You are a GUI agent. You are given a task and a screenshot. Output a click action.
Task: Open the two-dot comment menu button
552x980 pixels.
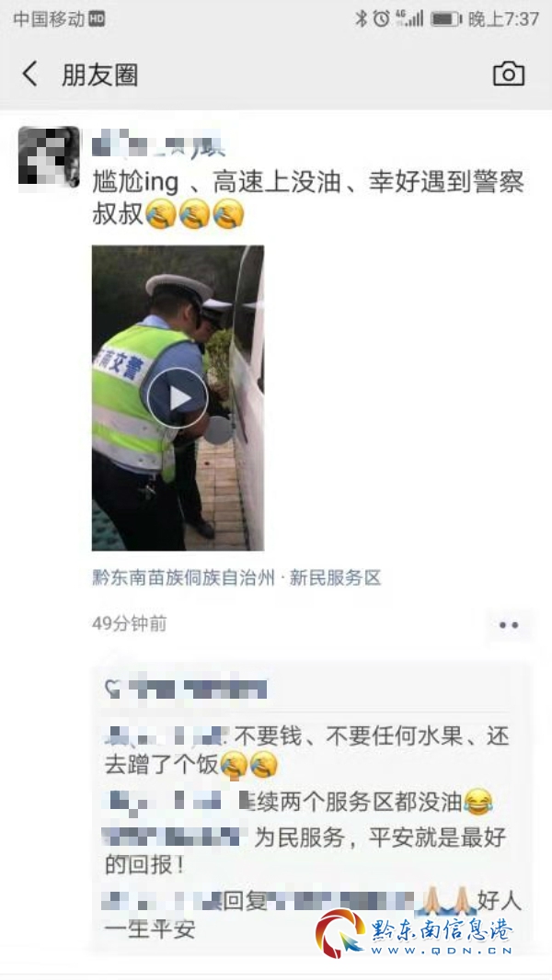(x=509, y=625)
